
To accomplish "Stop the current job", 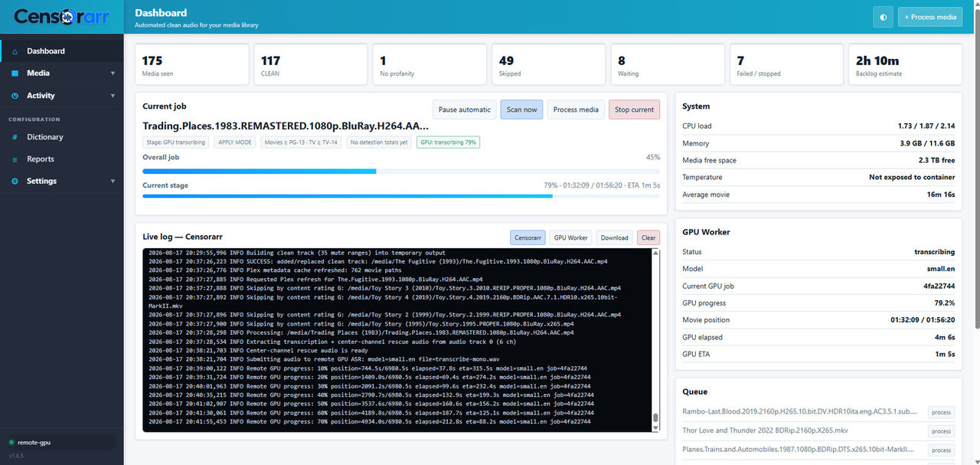I will click(x=635, y=110).
